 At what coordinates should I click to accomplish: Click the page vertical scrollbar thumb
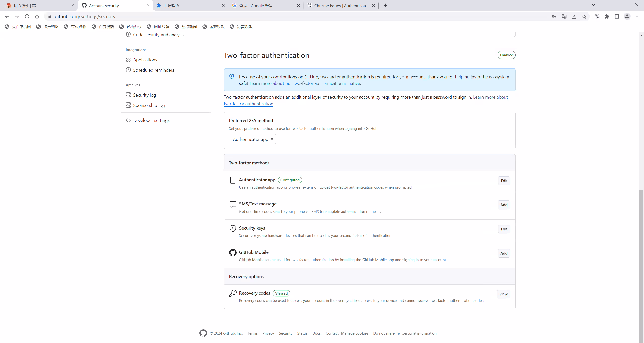(641, 266)
